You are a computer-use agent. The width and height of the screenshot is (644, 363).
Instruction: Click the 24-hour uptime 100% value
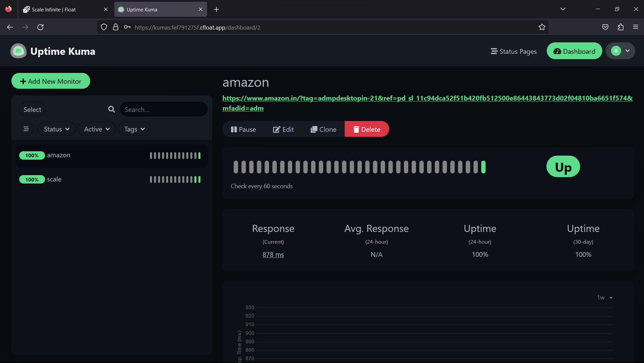(480, 254)
